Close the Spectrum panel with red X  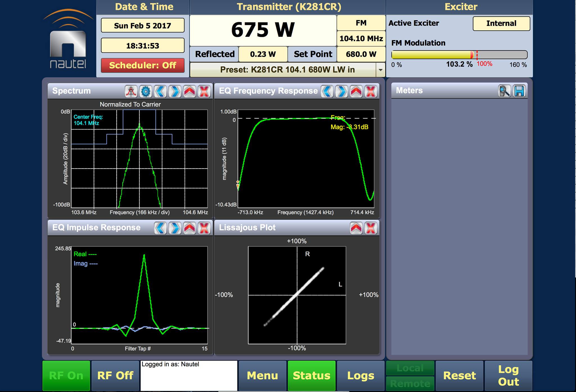(204, 91)
